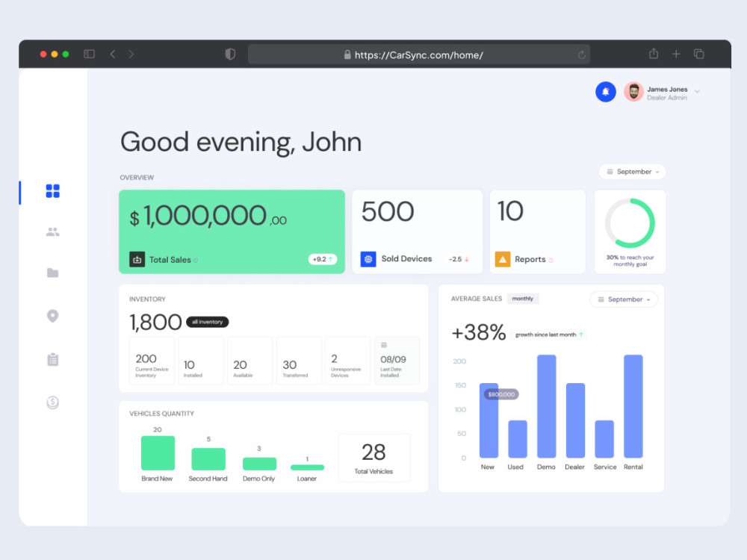Open the location pin icon in sidebar
The height and width of the screenshot is (560, 747).
(x=53, y=316)
